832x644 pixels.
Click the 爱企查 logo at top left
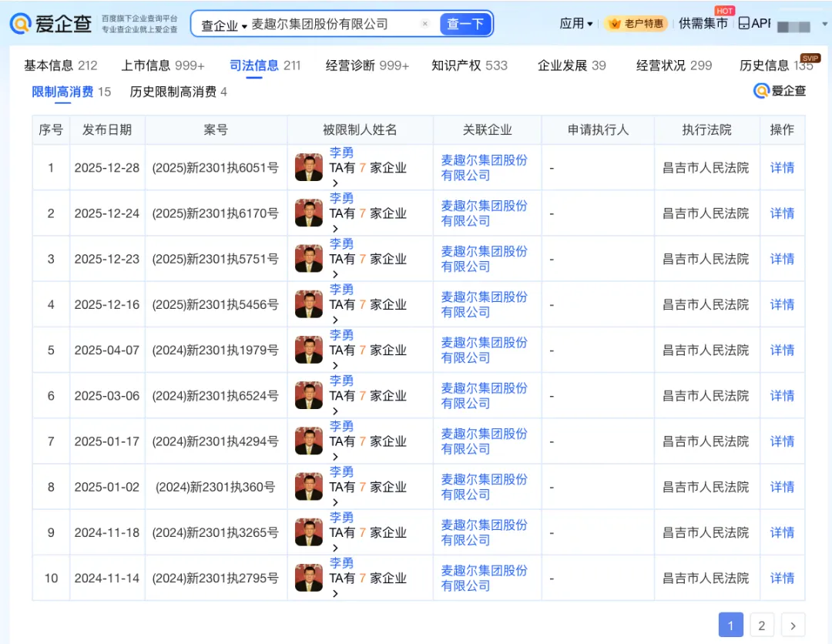point(50,23)
